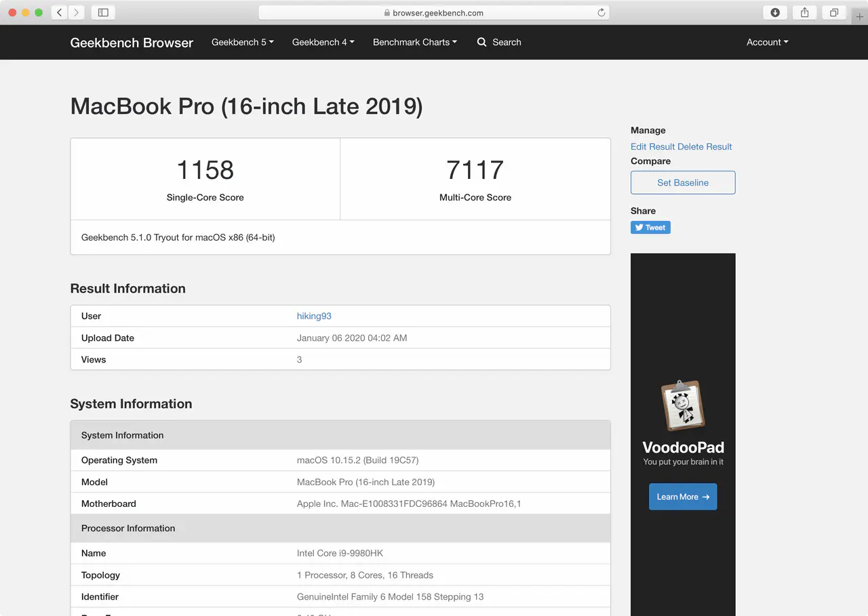The height and width of the screenshot is (616, 868).
Task: Click the Motherboard value Apple Inc. Mac-E1008331FDC96864
Action: pyautogui.click(x=409, y=504)
